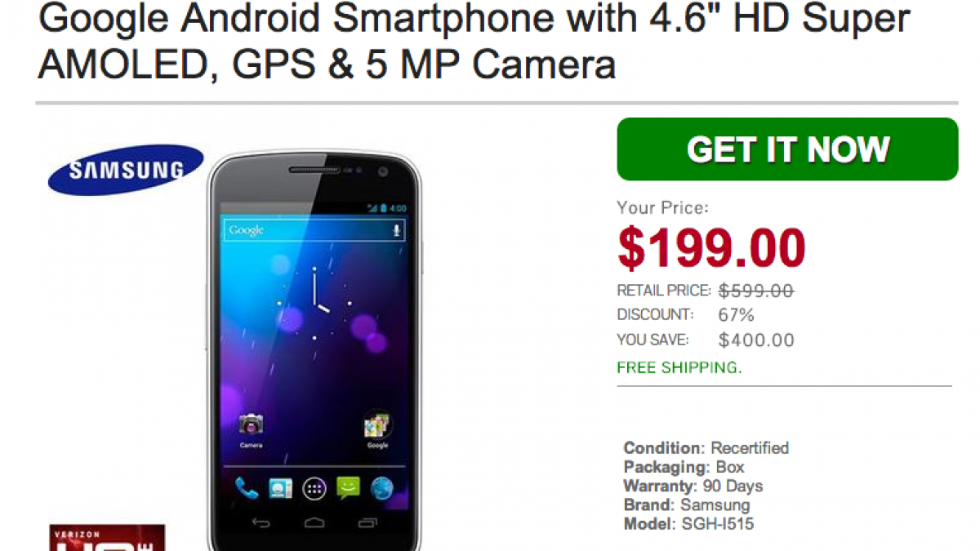Tap the phone's Back navigation button

pos(261,522)
